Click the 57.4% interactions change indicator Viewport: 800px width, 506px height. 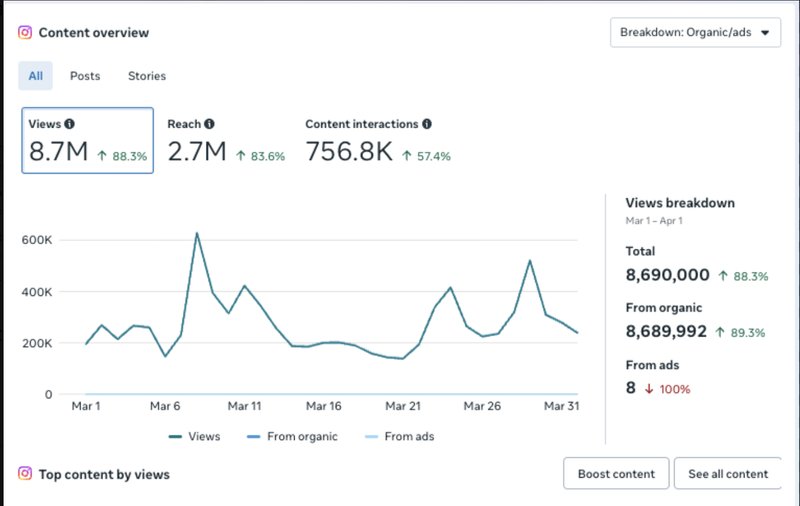pos(426,156)
